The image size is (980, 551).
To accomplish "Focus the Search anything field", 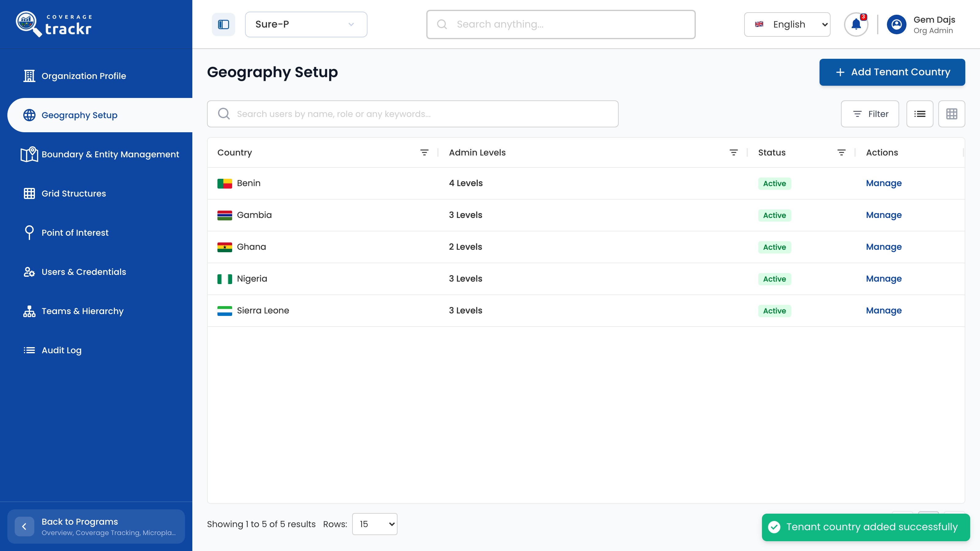I will 561,24.
